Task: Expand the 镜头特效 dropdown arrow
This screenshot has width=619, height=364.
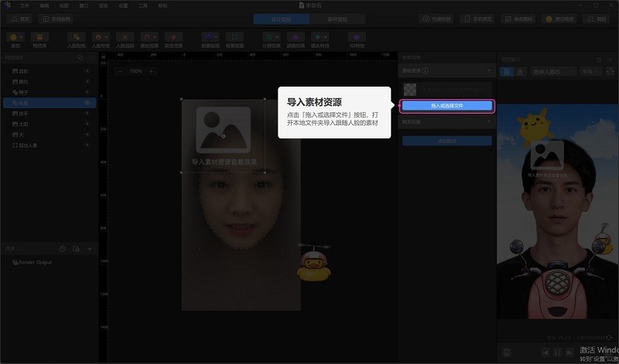Action: (x=326, y=37)
